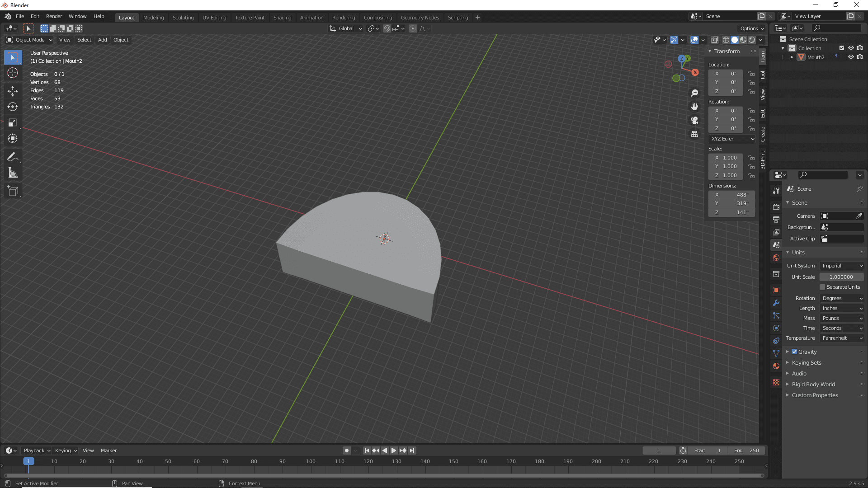Select the Move tool
Image resolution: width=868 pixels, height=488 pixels.
point(13,91)
